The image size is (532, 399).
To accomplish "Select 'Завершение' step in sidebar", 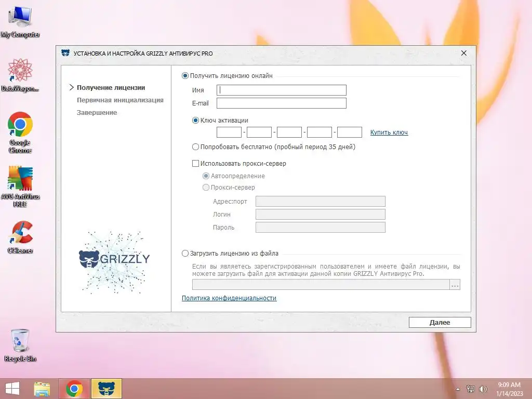I will point(97,113).
